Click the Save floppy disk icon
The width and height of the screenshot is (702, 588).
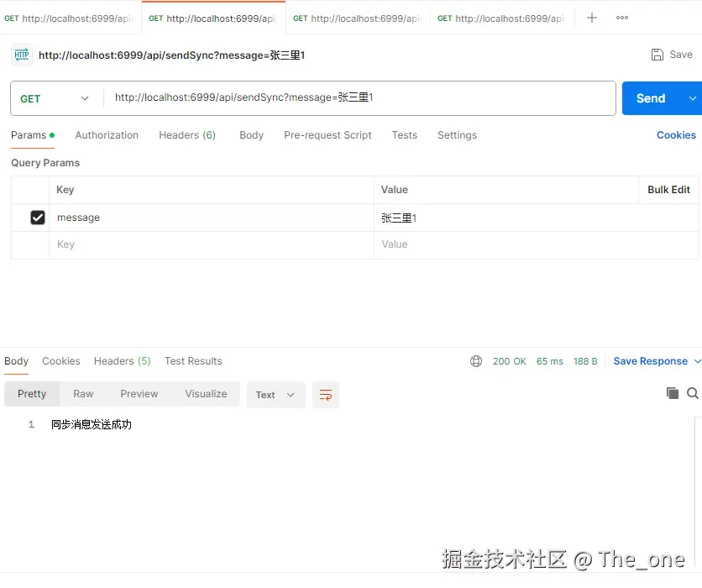(x=657, y=55)
